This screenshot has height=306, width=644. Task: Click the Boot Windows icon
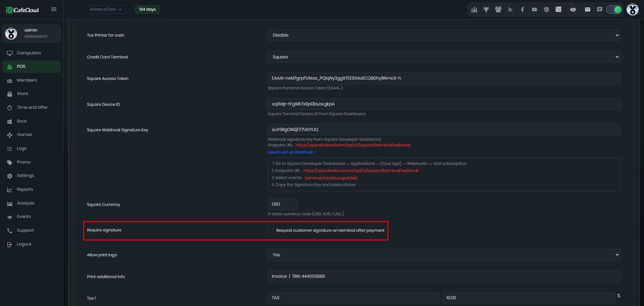tap(10, 122)
